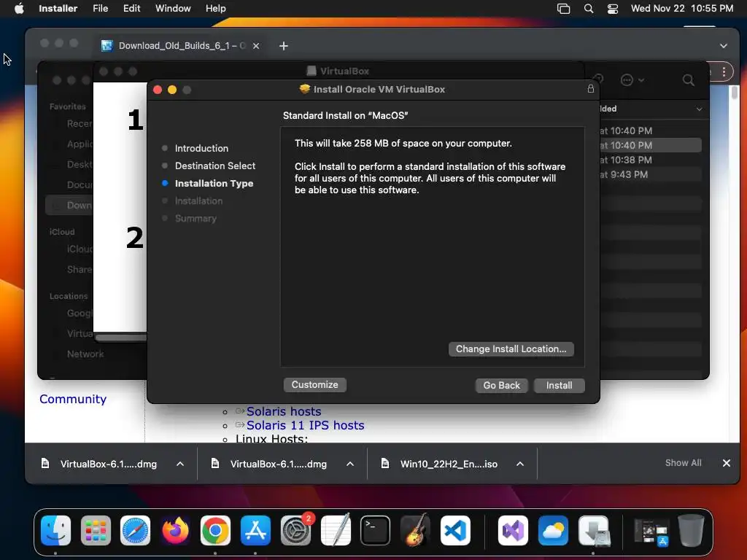Open Chrome three-dot menu
Viewport: 747px width, 560px height.
pos(724,72)
